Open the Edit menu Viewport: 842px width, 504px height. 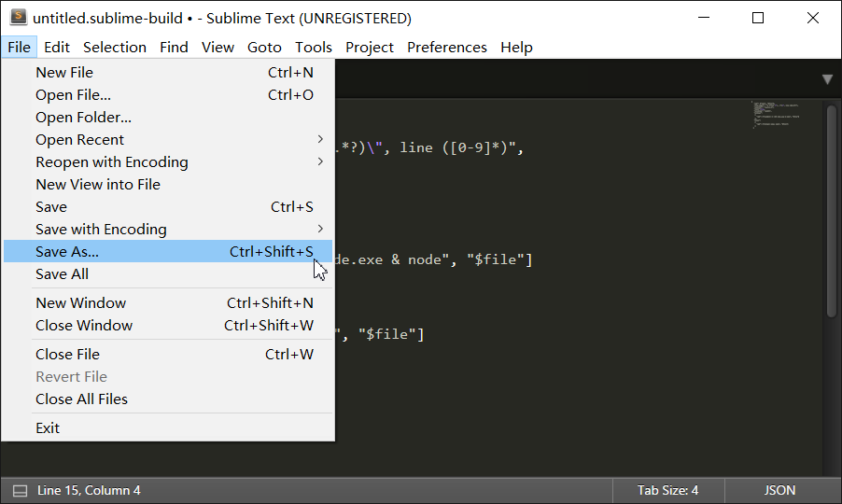click(x=56, y=48)
